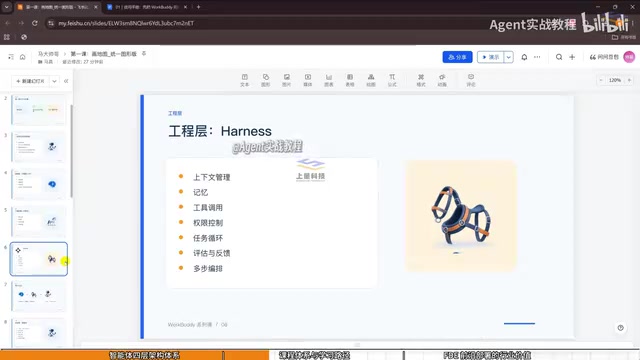Start presentation with 演示 button
This screenshot has width=640, height=360.
tap(491, 57)
